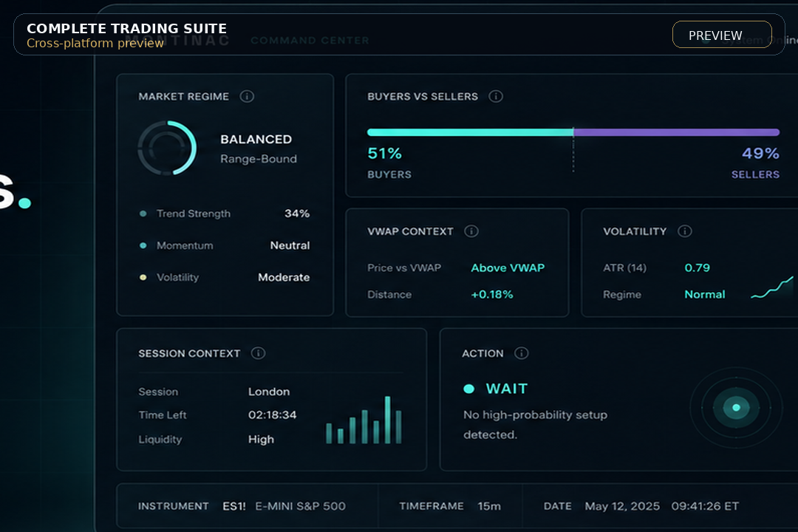Select the BALANCED regime label
The width and height of the screenshot is (798, 532).
click(256, 139)
